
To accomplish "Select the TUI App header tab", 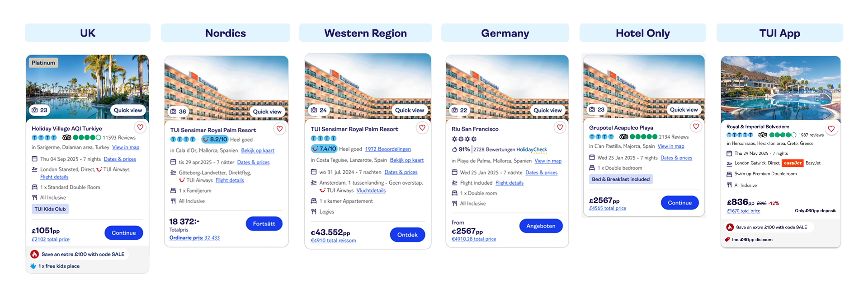I will coord(779,33).
